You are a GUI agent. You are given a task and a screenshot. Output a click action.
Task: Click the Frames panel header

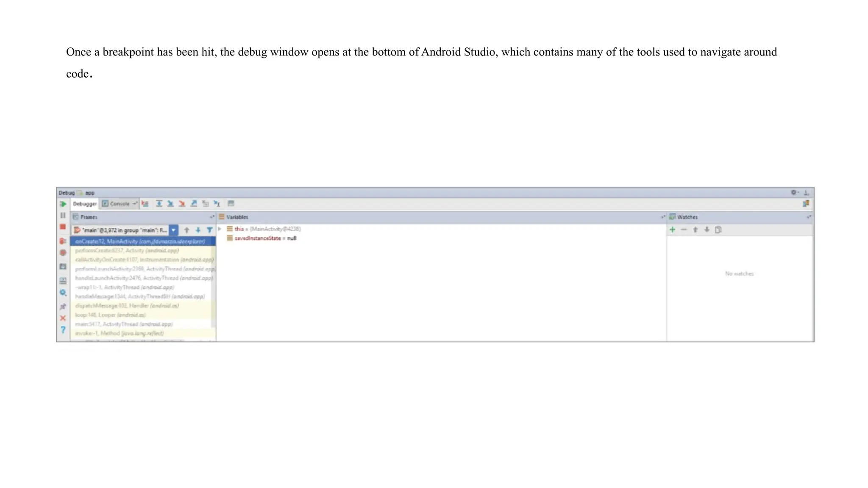pyautogui.click(x=143, y=217)
